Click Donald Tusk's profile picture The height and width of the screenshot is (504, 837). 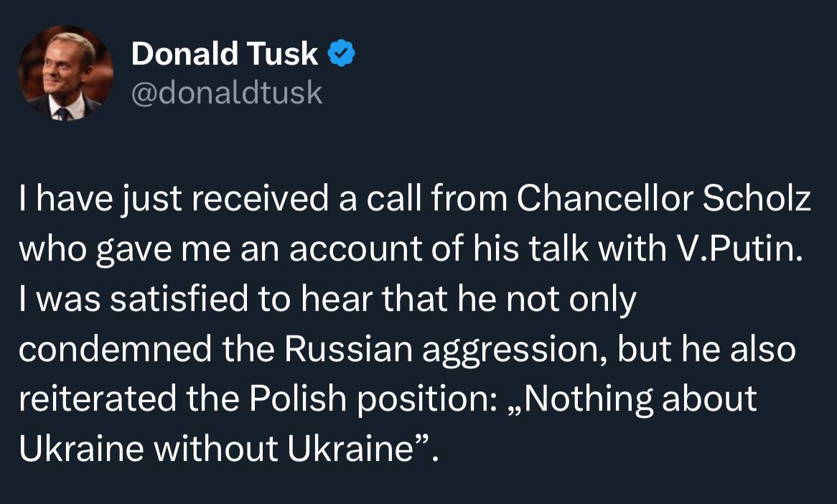65,73
